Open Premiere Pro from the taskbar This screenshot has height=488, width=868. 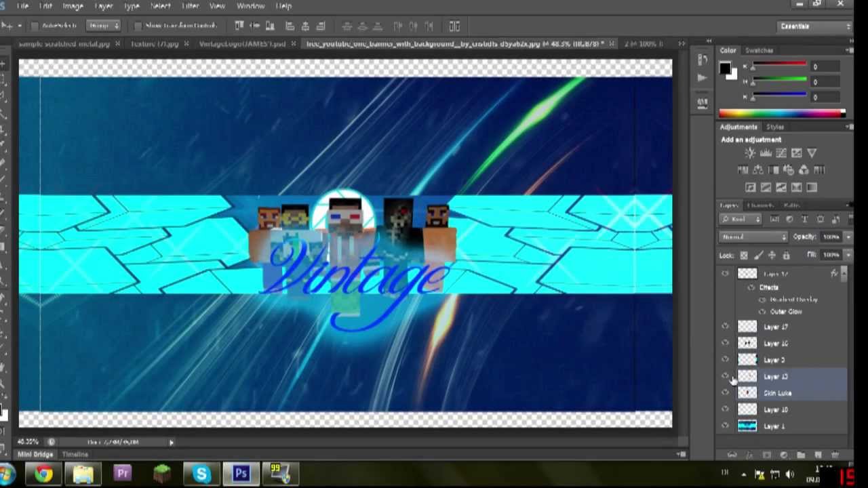point(123,474)
